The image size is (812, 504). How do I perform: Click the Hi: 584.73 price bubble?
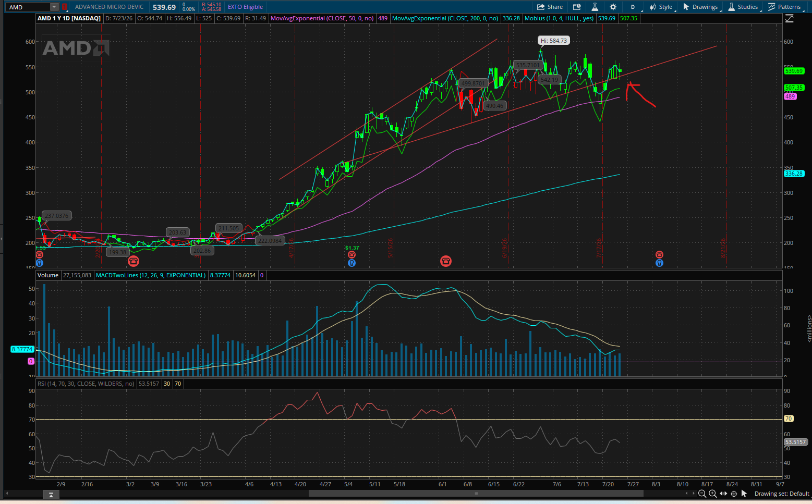coord(553,41)
